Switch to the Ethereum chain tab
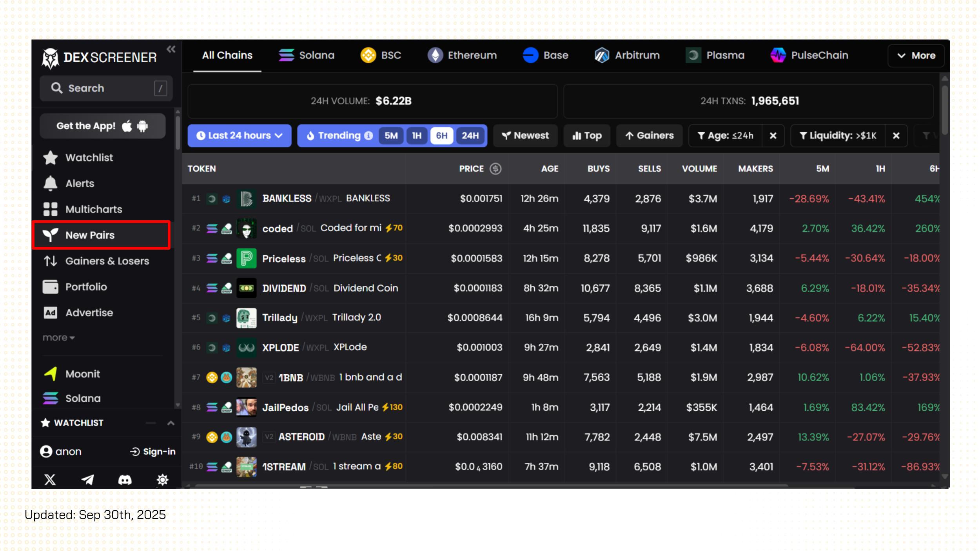 pyautogui.click(x=462, y=55)
